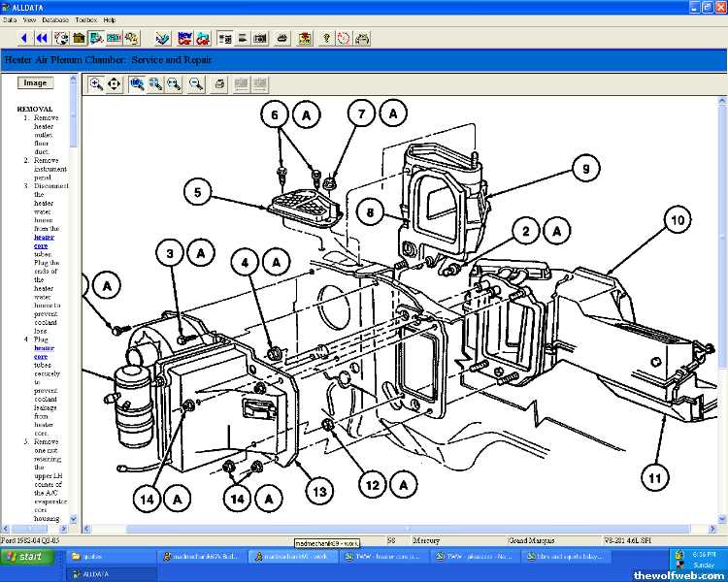728x582 pixels.
Task: Open the Database menu
Action: [x=55, y=19]
